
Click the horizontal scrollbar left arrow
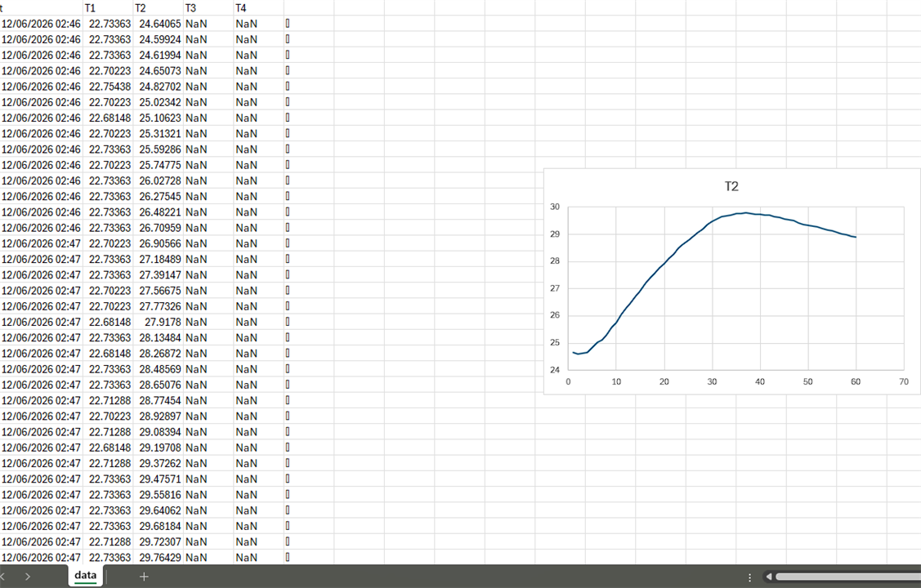(768, 577)
